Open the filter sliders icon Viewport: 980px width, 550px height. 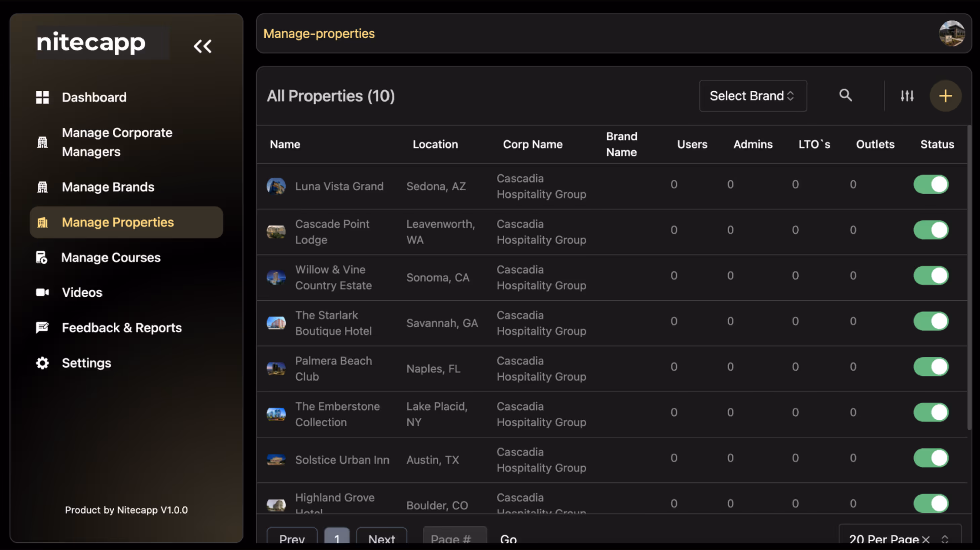[907, 96]
